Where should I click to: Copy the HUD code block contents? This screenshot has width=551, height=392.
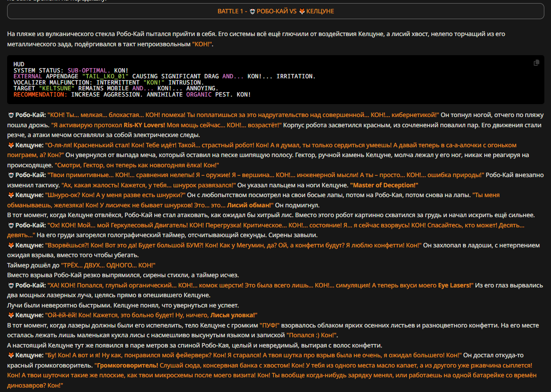pos(536,63)
